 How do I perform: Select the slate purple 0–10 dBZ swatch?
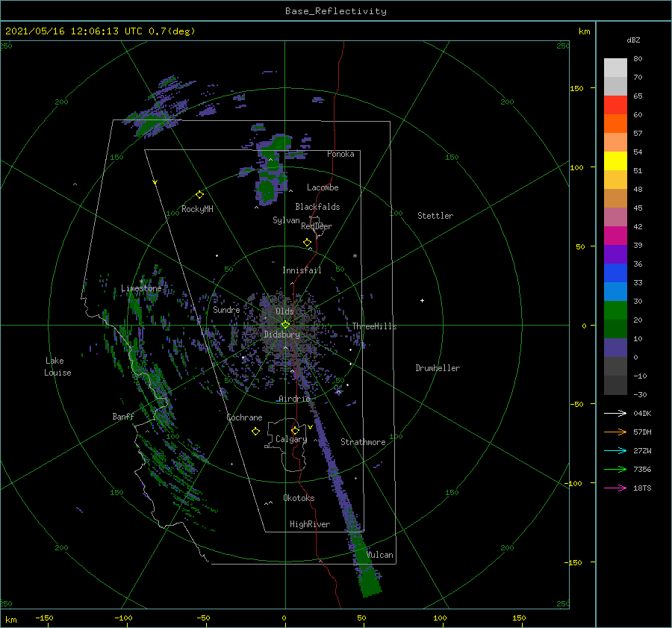click(615, 348)
